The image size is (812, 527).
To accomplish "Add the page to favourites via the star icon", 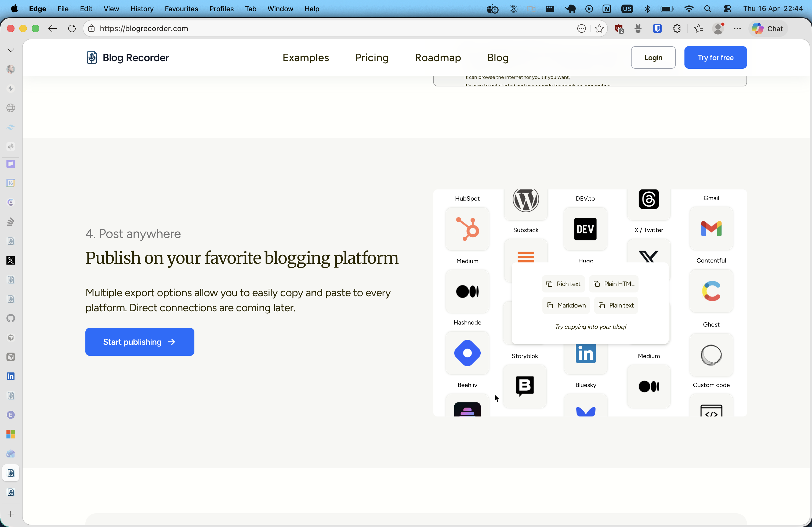I will 599,29.
